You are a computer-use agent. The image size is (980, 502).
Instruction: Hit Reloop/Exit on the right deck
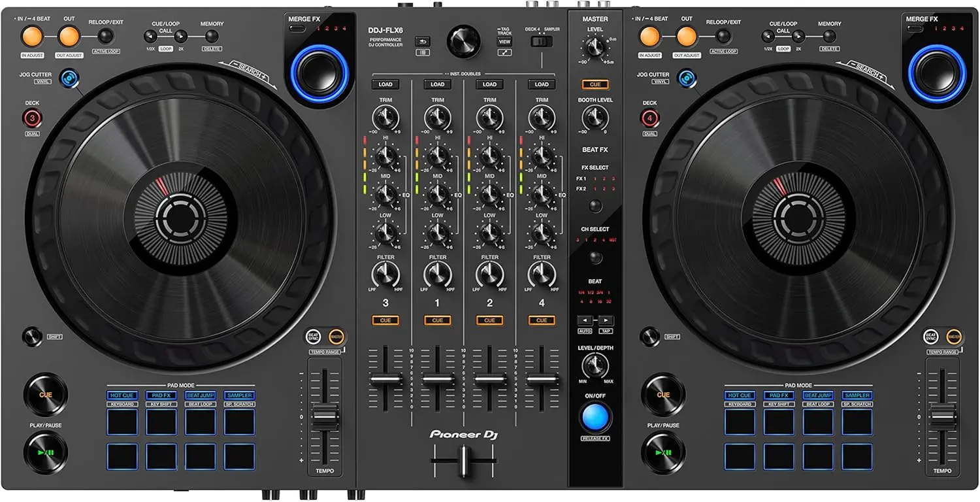[723, 37]
